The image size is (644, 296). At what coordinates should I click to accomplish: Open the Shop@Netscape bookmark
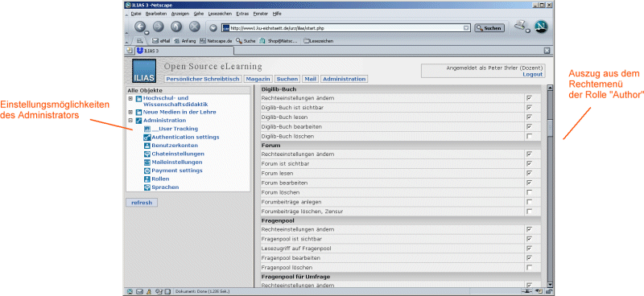pos(279,41)
